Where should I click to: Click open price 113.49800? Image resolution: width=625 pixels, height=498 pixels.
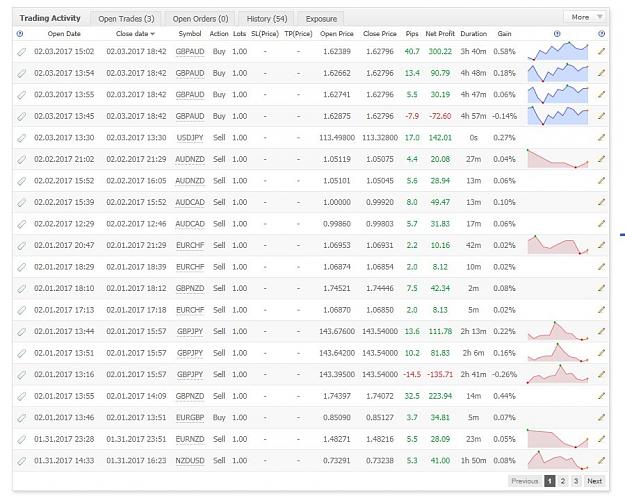(337, 138)
